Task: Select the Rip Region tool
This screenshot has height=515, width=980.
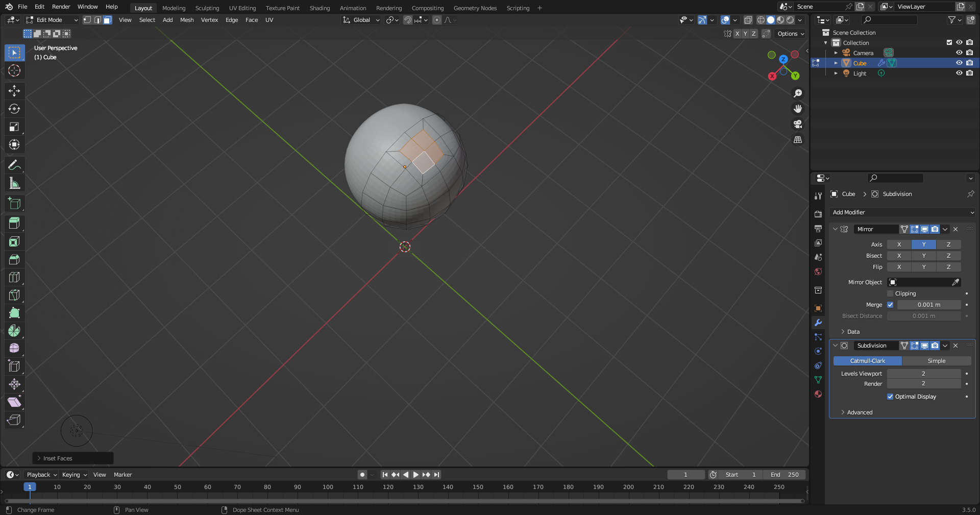Action: click(14, 420)
